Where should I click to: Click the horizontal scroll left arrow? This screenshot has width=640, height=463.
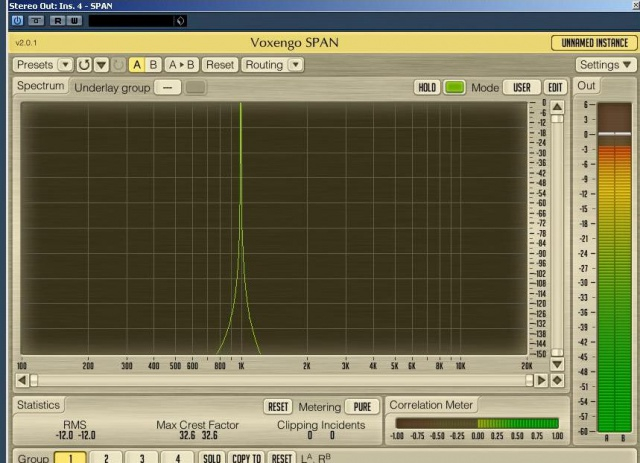pyautogui.click(x=22, y=381)
